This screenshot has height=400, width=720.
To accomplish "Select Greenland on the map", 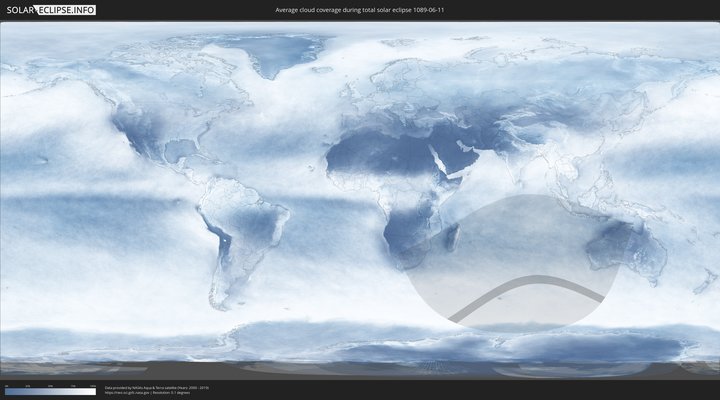I will 290,55.
